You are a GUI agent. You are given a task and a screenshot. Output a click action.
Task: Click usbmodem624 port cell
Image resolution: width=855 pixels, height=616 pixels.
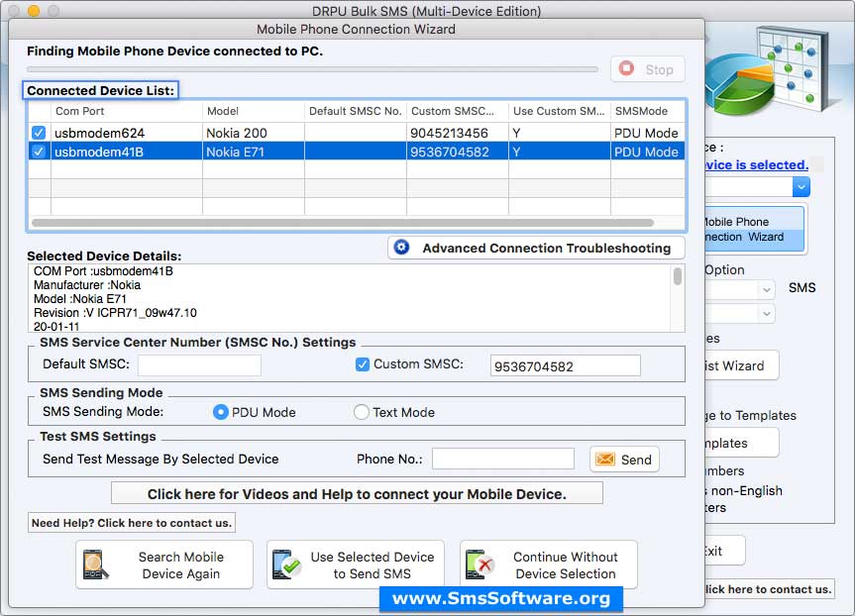(x=127, y=133)
